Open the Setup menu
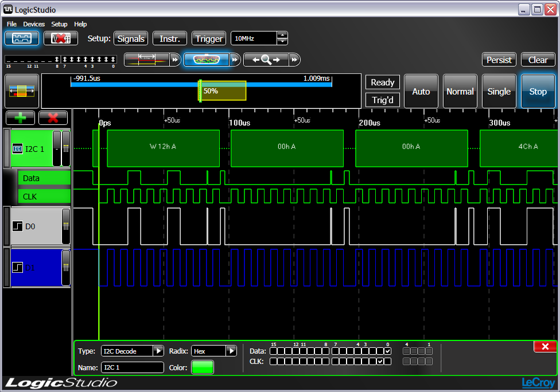Image resolution: width=560 pixels, height=392 pixels. point(59,24)
